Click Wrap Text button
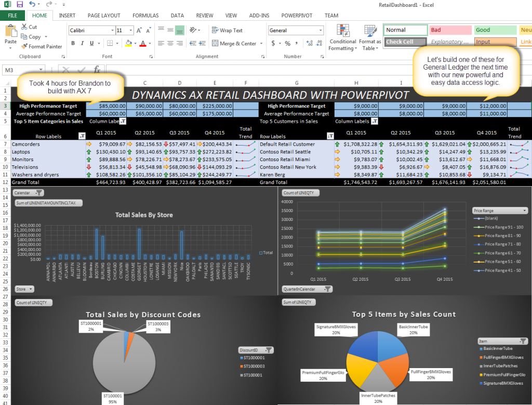 tap(227, 30)
